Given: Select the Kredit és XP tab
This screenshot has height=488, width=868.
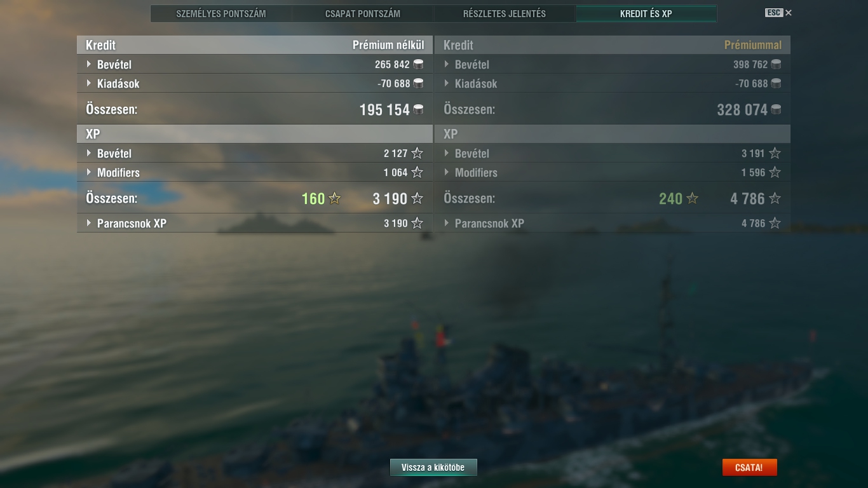Looking at the screenshot, I should coord(646,13).
